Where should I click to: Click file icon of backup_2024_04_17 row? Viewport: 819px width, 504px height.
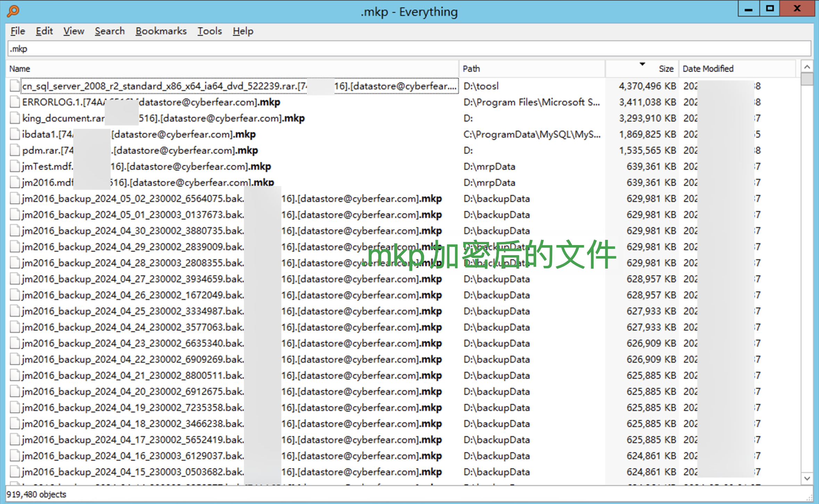pyautogui.click(x=15, y=440)
